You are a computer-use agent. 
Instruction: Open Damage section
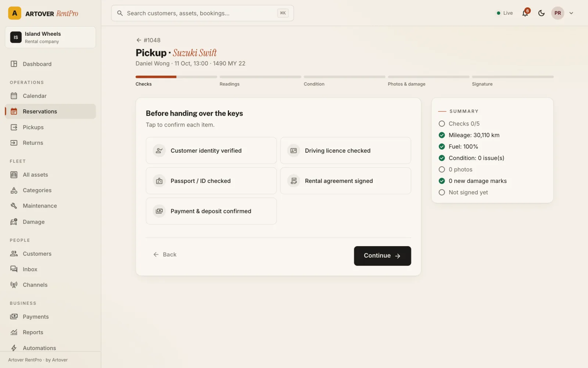[x=50, y=222]
